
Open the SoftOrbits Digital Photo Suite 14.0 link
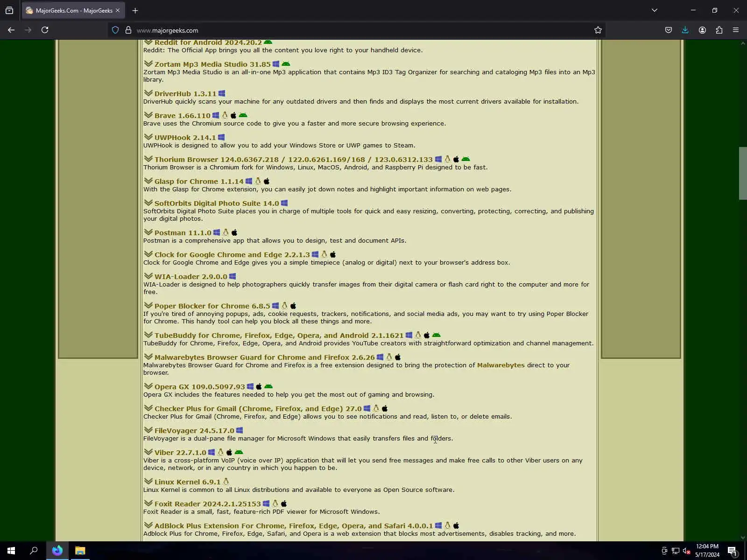click(x=217, y=203)
